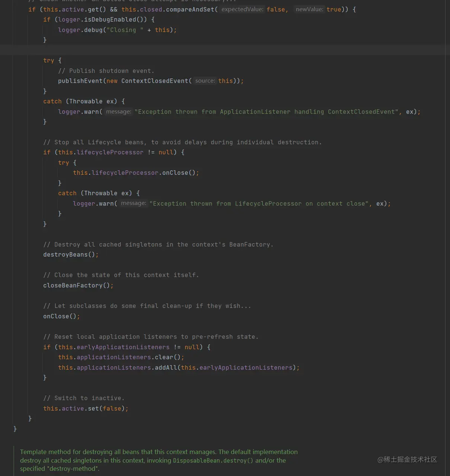Click the 'source:' parameter hint
This screenshot has height=476, width=450.
coord(205,81)
